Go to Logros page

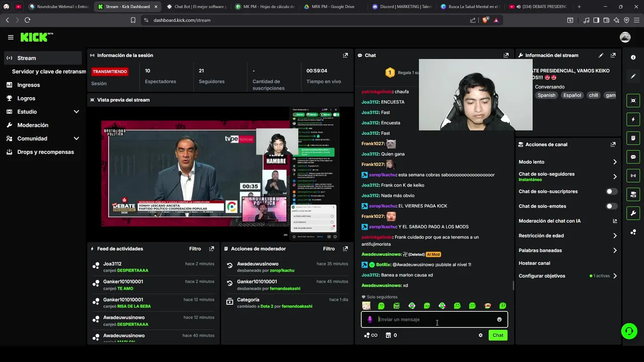42,99
